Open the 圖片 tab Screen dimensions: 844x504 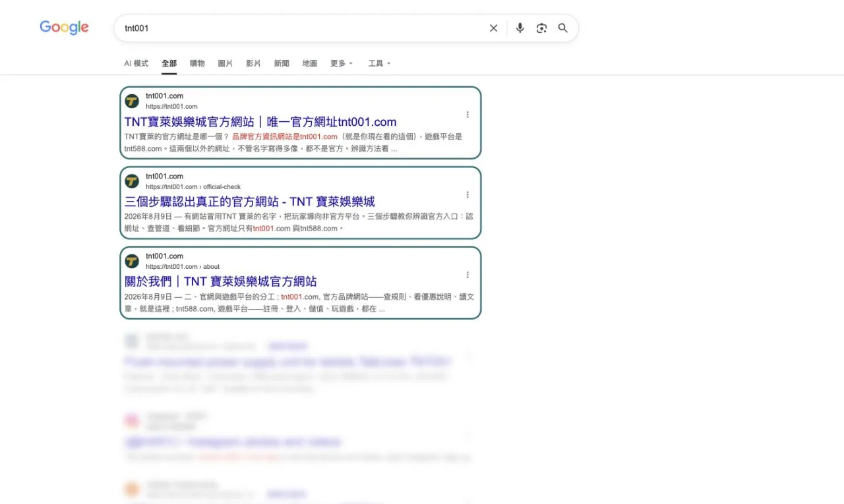coord(226,63)
